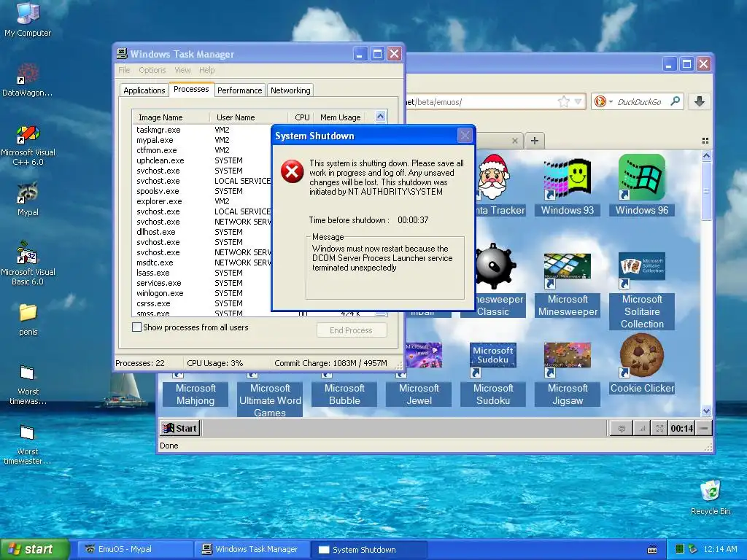This screenshot has width=747, height=560.
Task: Click browser page scrollbar up arrow
Action: [706, 156]
